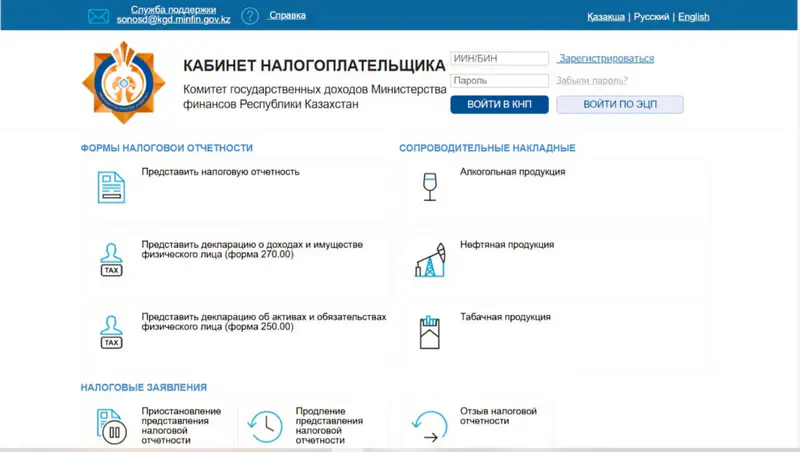This screenshot has width=800, height=452.
Task: Click the form 250.00 TAX person icon
Action: point(111,331)
